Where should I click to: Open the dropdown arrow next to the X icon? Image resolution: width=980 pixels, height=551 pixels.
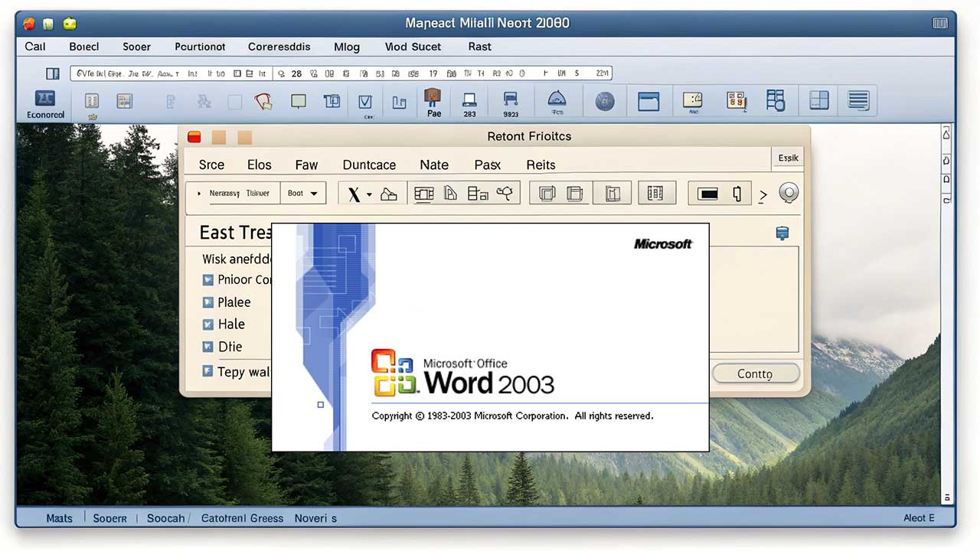(x=369, y=194)
